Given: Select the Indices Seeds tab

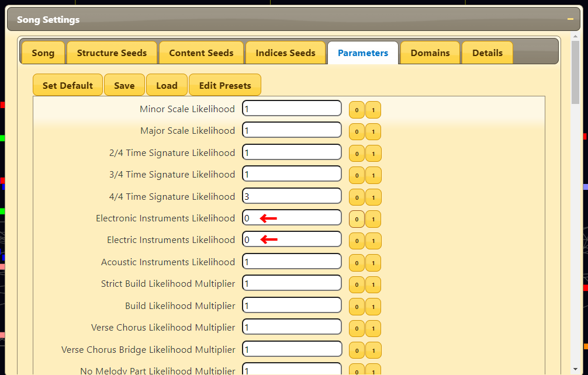Looking at the screenshot, I should click(x=285, y=53).
